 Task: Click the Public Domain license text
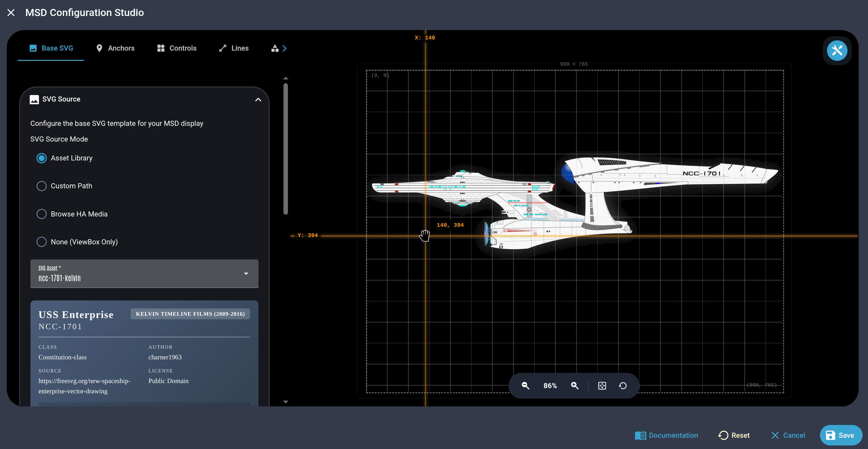[168, 380]
